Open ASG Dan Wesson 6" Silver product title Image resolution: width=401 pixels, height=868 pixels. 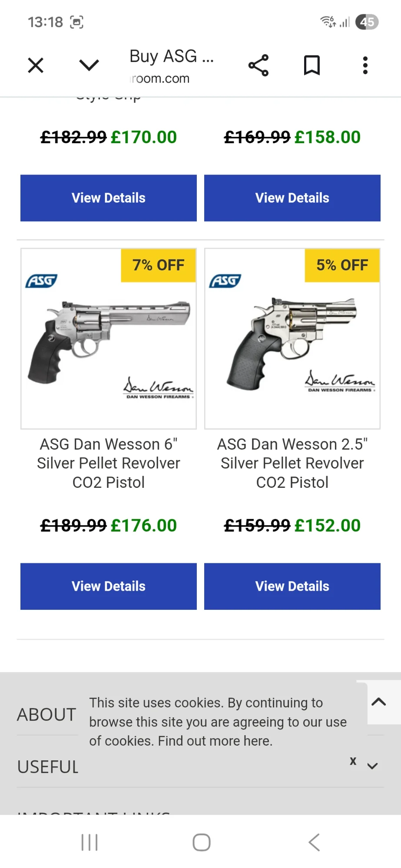coord(109,463)
